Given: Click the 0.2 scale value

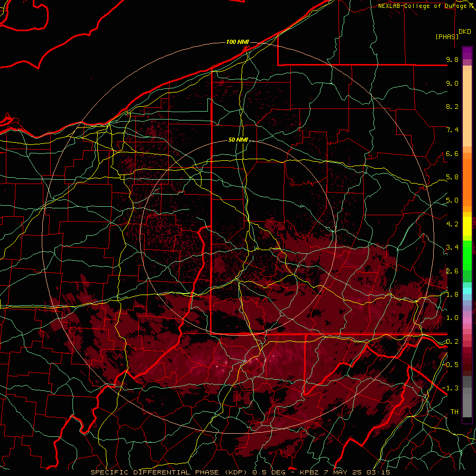Looking at the screenshot, I should [452, 342].
